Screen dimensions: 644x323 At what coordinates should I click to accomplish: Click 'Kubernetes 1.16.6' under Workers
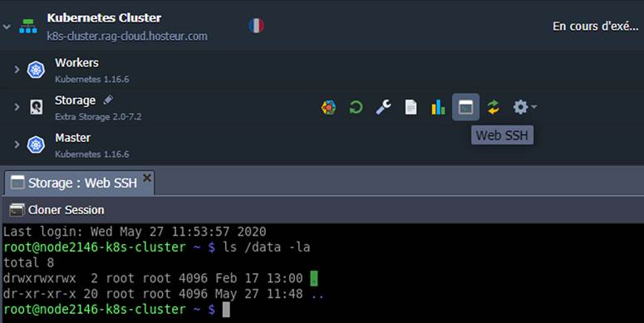click(92, 79)
